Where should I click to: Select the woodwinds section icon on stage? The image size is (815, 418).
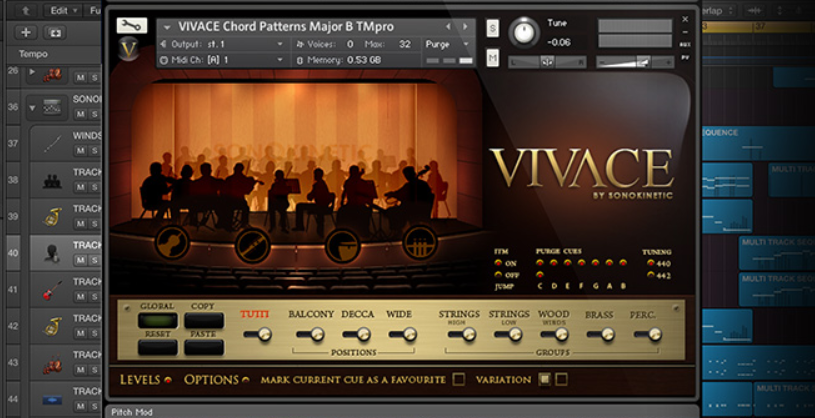tap(253, 245)
